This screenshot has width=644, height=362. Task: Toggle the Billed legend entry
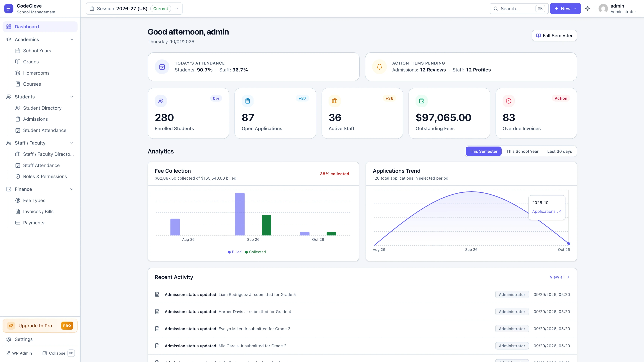[235, 252]
